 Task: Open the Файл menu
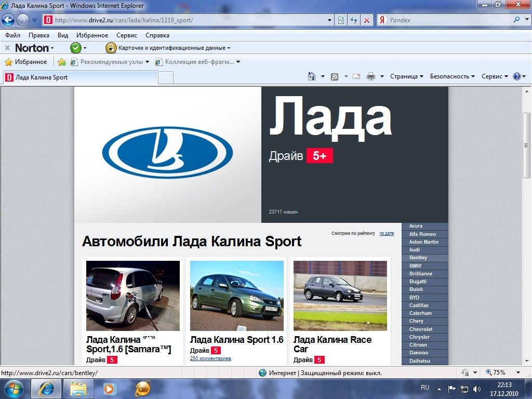12,35
